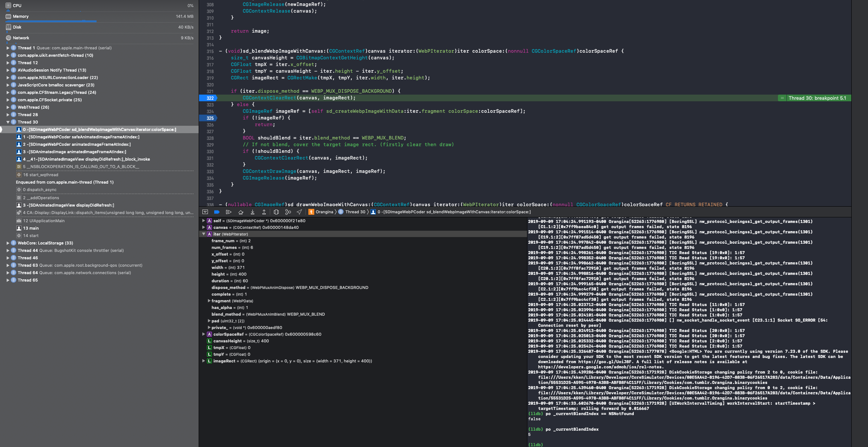Hide the debug area with its icon

tap(205, 212)
